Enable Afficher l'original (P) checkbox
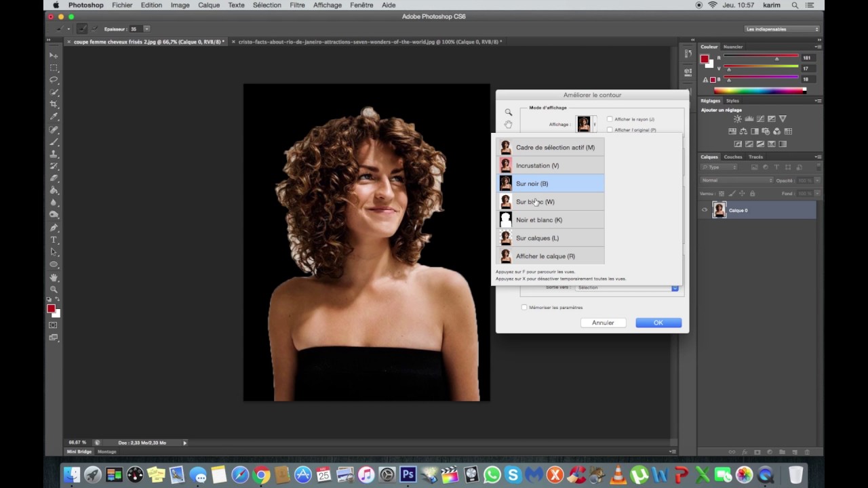Image resolution: width=868 pixels, height=488 pixels. coord(610,129)
